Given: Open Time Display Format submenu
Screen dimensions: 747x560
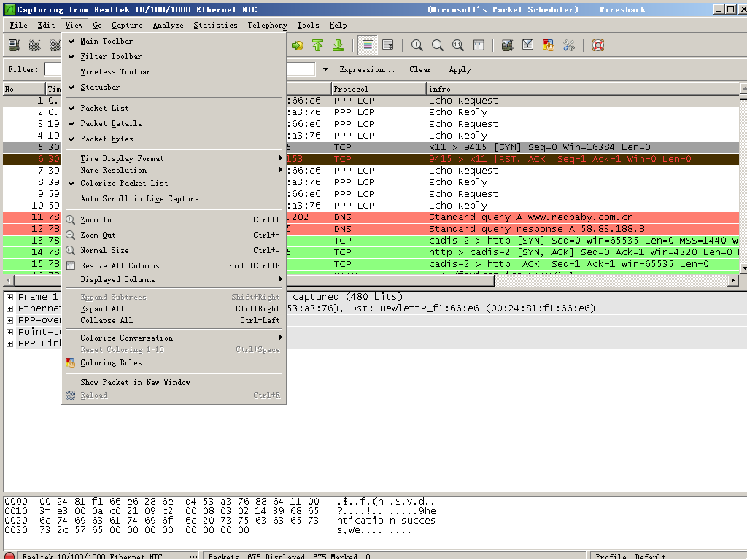Looking at the screenshot, I should point(174,158).
